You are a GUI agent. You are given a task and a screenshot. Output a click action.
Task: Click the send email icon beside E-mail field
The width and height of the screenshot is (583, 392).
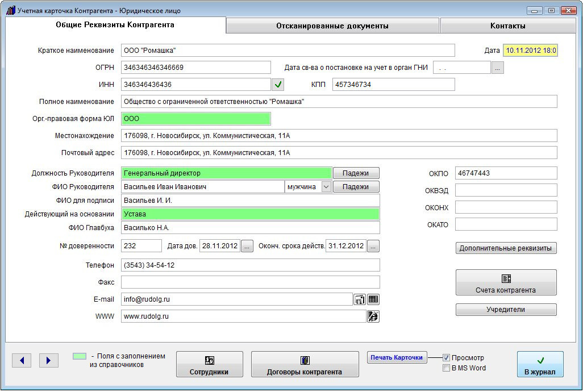click(359, 299)
